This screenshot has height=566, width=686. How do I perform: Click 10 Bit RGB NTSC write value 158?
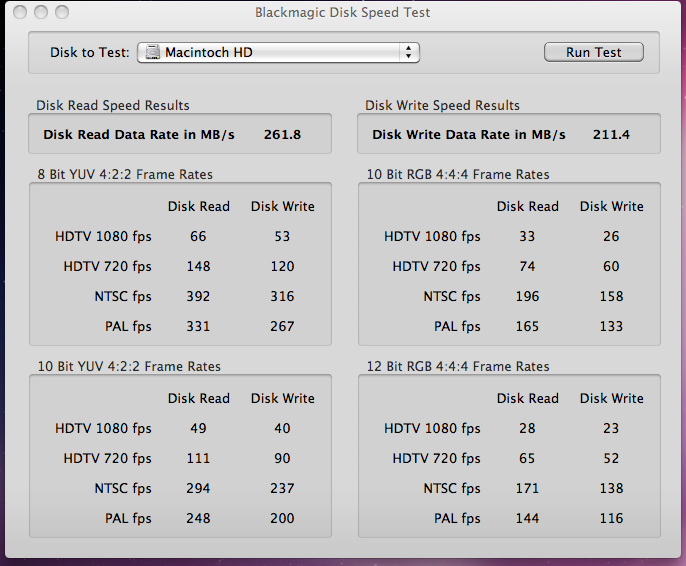pos(611,296)
